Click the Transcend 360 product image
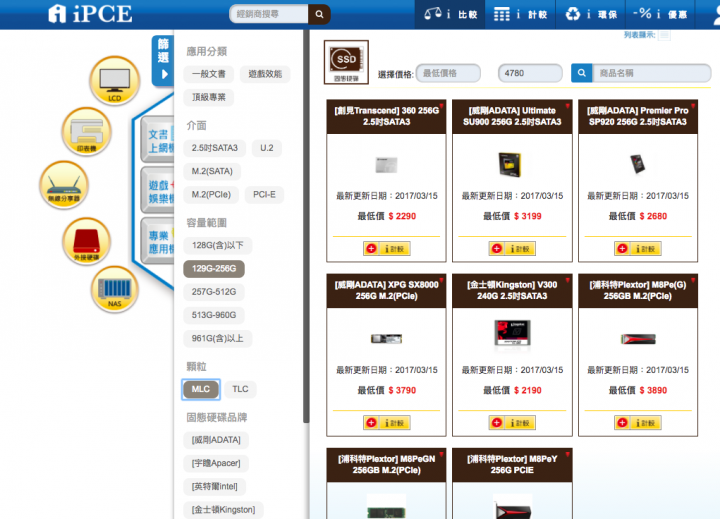720x519 pixels. (386, 165)
